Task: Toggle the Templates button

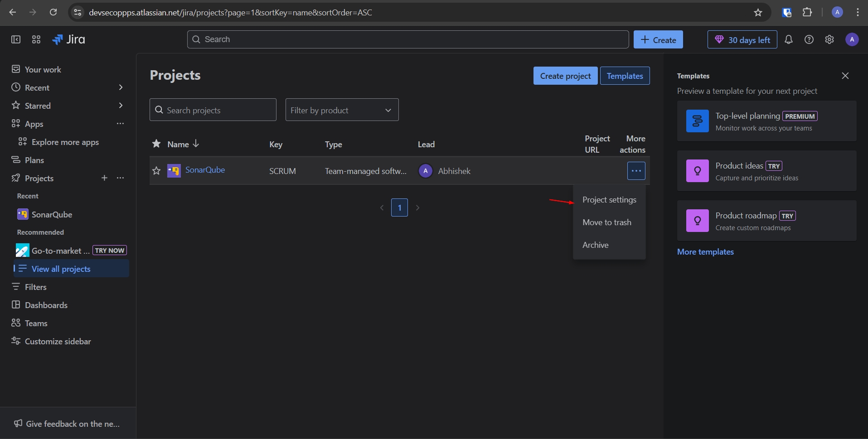Action: pos(625,76)
